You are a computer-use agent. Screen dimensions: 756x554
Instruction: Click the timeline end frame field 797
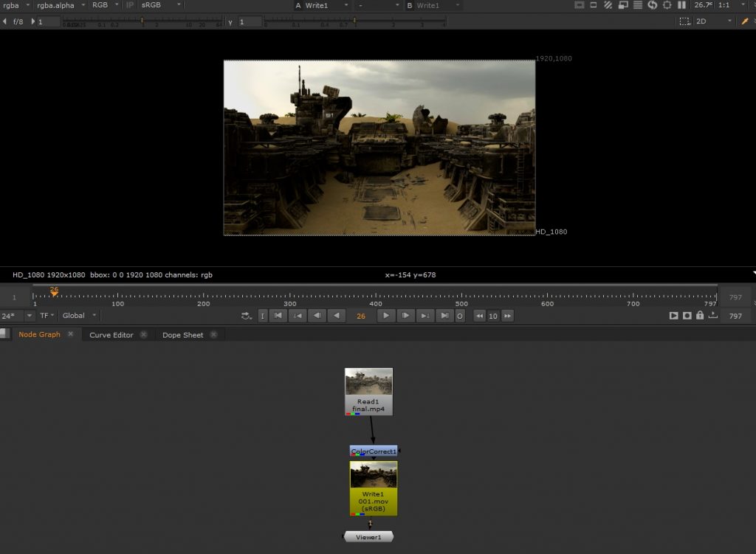[735, 297]
